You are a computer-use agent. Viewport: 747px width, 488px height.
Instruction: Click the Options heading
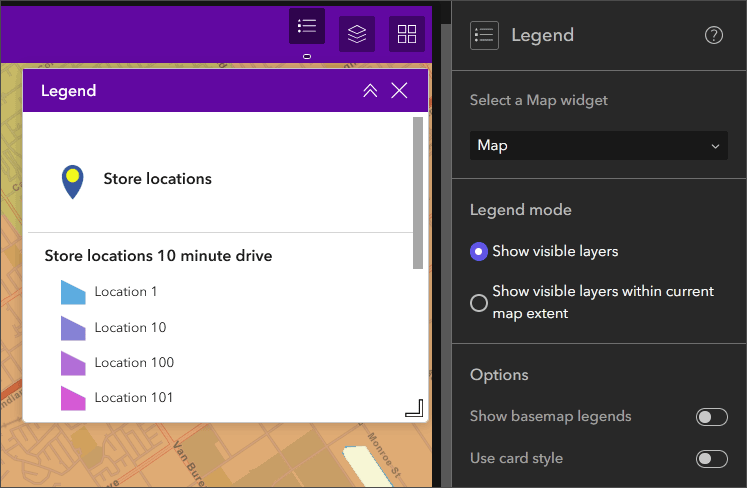[499, 375]
